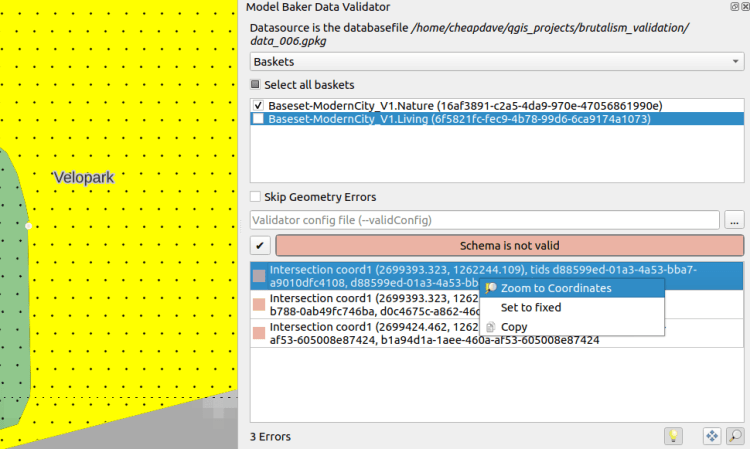The height and width of the screenshot is (449, 750).
Task: Toggle flash highlight with lightbulb icon
Action: 673,436
